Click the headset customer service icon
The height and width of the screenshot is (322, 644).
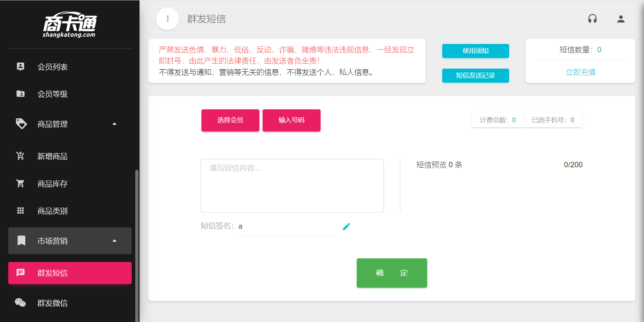pos(592,19)
